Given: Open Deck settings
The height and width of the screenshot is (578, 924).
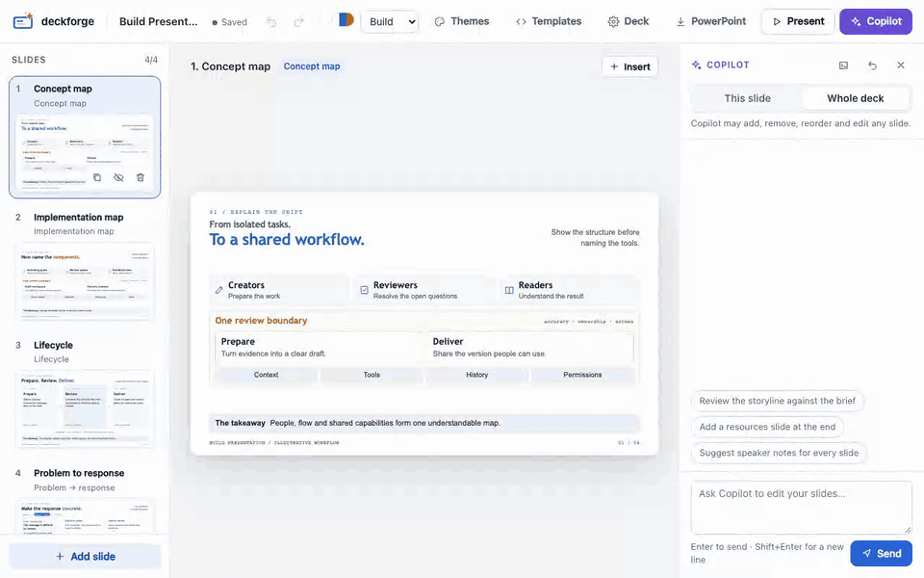Looking at the screenshot, I should (629, 21).
